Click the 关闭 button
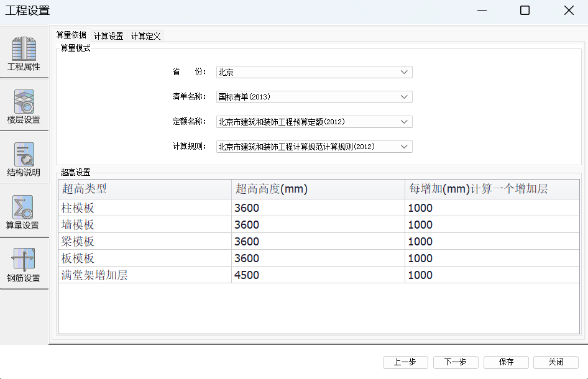The width and height of the screenshot is (588, 379). [x=556, y=362]
